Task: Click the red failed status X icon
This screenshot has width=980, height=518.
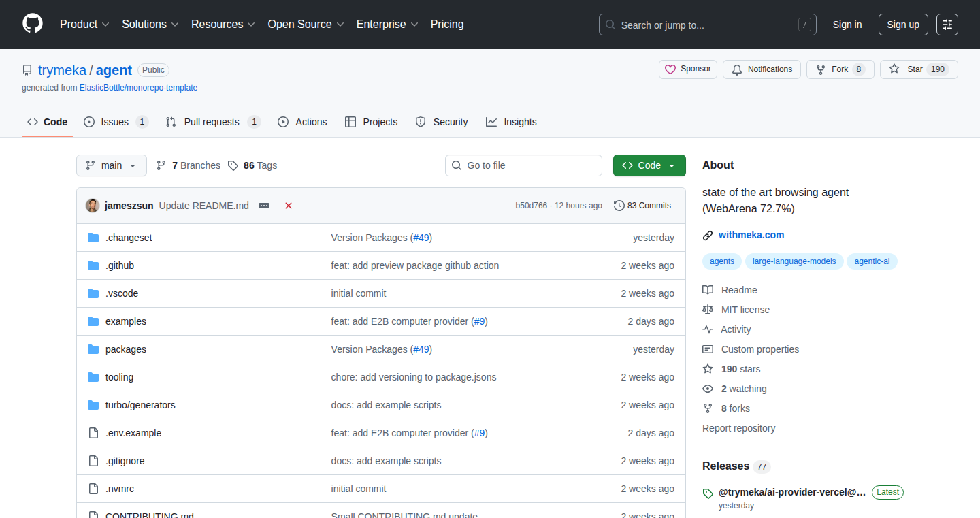Action: (289, 206)
